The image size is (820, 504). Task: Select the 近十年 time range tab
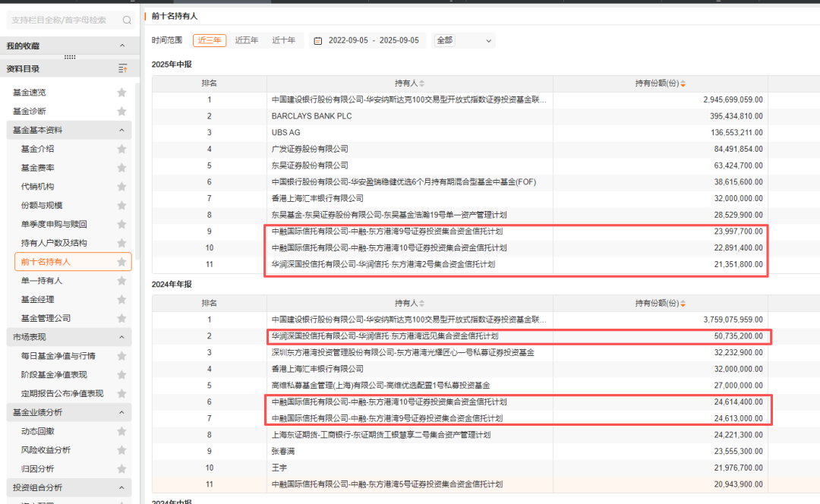[285, 40]
